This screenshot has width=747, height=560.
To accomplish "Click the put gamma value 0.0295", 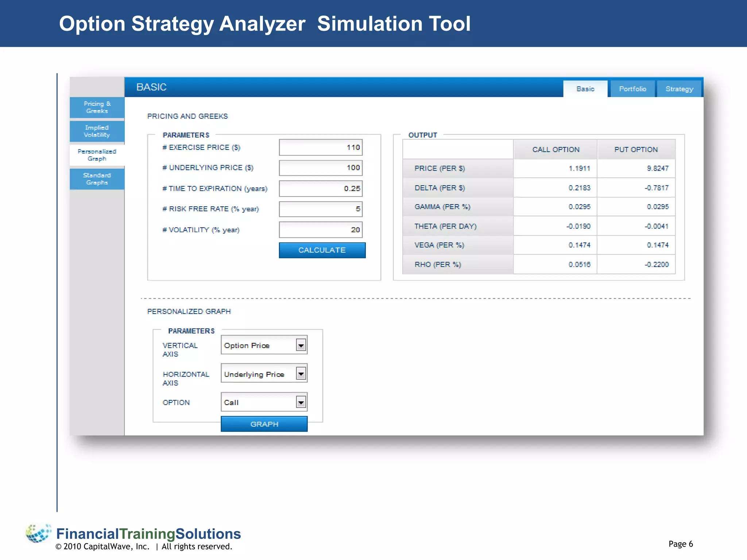I will click(x=658, y=207).
